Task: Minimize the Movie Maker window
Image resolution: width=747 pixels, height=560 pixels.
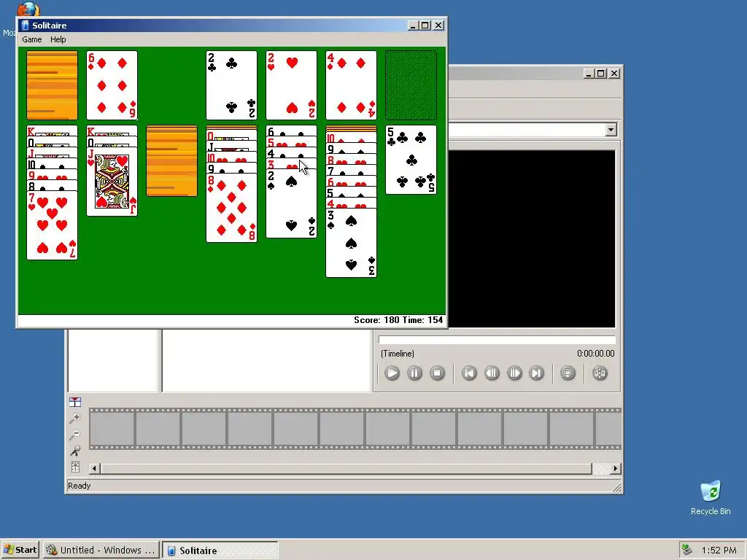Action: (x=589, y=74)
